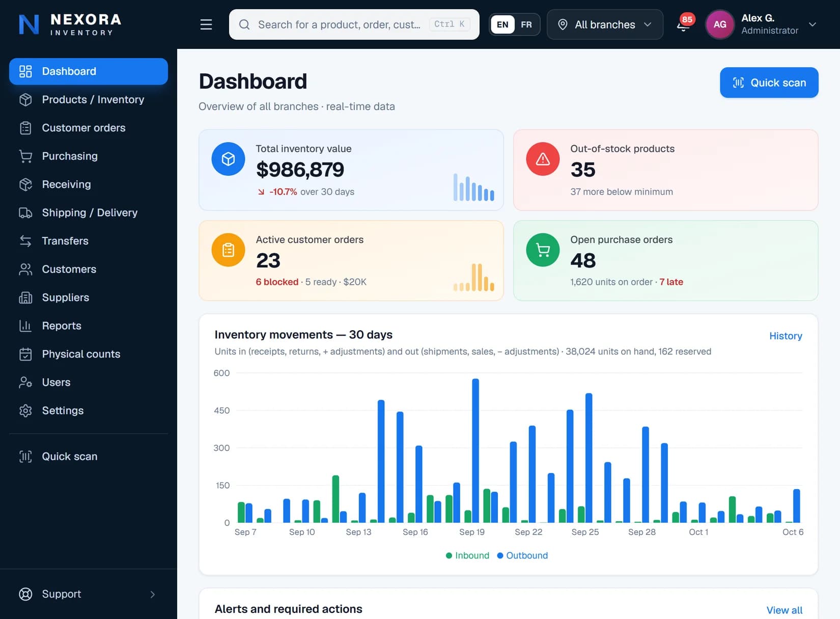The image size is (840, 619).
Task: Click the active orders orange sparkline
Action: [473, 277]
